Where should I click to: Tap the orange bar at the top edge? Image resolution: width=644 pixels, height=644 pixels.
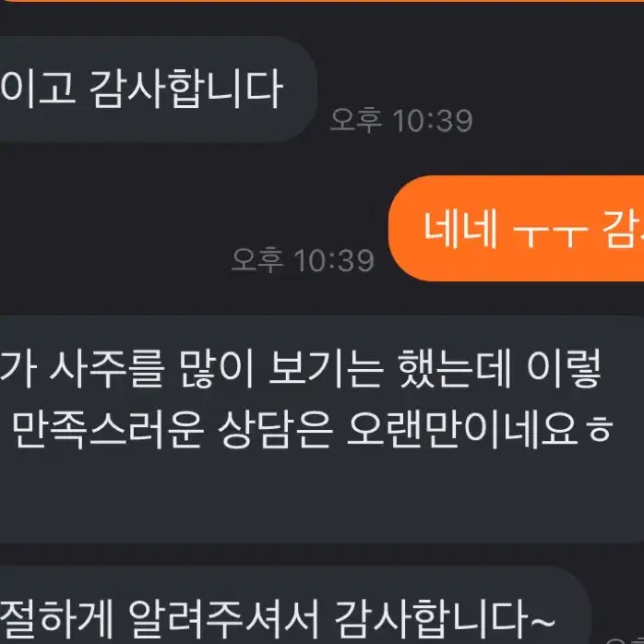click(322, 1)
